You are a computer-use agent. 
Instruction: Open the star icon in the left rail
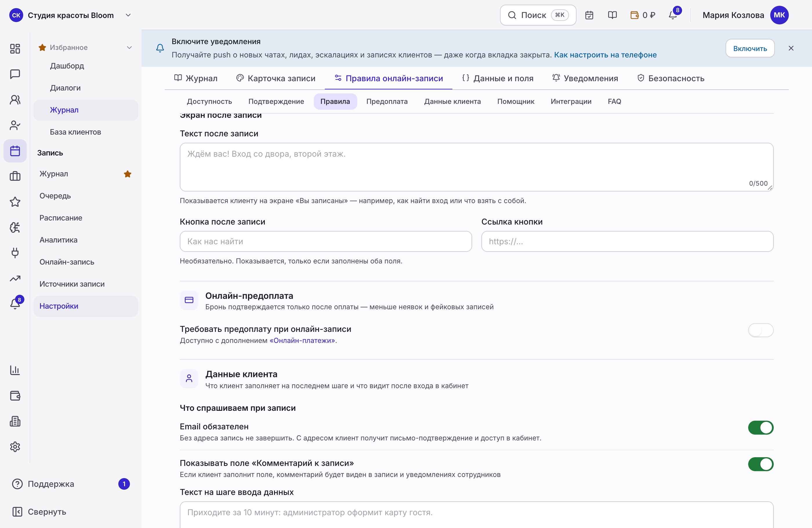[15, 202]
